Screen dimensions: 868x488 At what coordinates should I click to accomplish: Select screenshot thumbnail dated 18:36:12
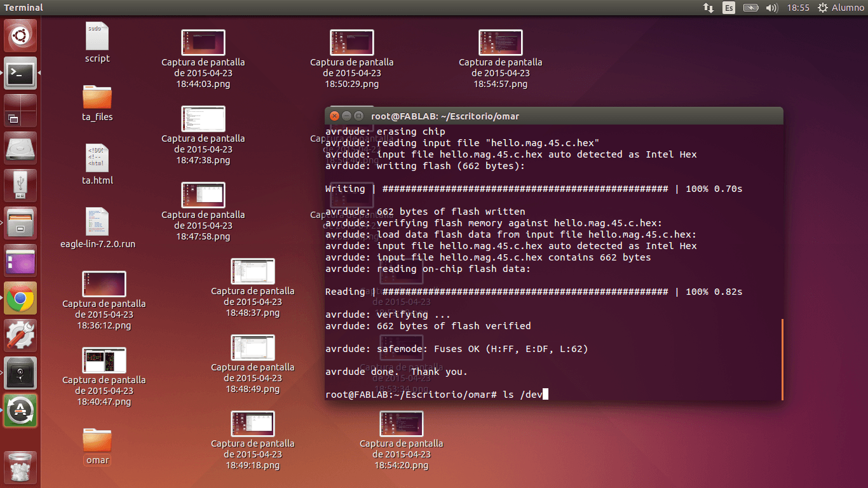pyautogui.click(x=104, y=283)
